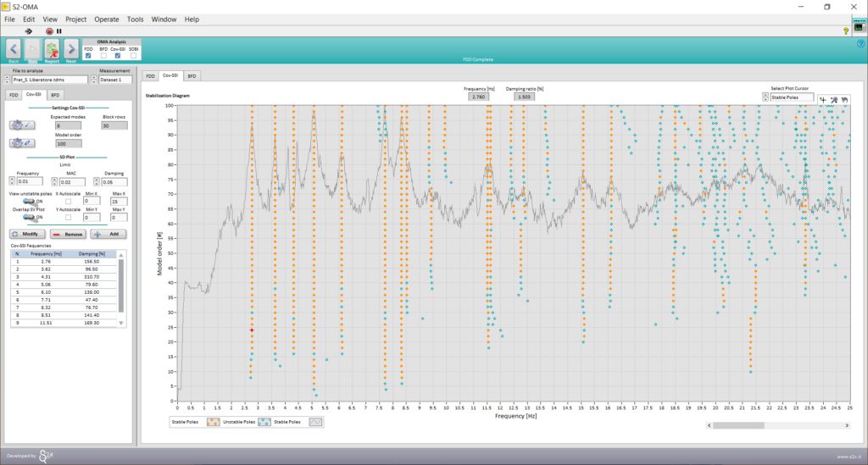Screen dimensions: 868x465
Task: Click the Remove button
Action: [68, 234]
